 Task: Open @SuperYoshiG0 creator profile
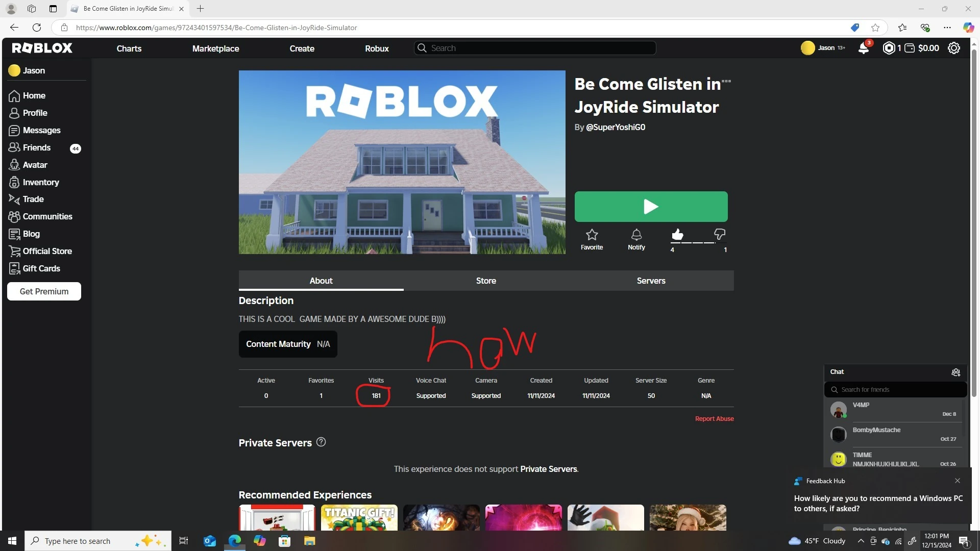(616, 127)
